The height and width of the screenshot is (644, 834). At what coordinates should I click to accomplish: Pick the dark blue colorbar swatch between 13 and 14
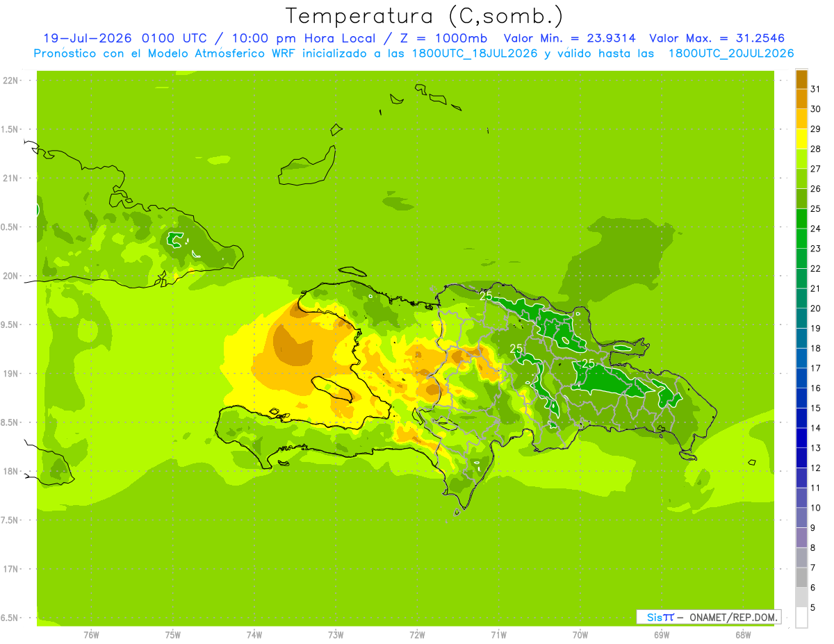[x=801, y=438]
